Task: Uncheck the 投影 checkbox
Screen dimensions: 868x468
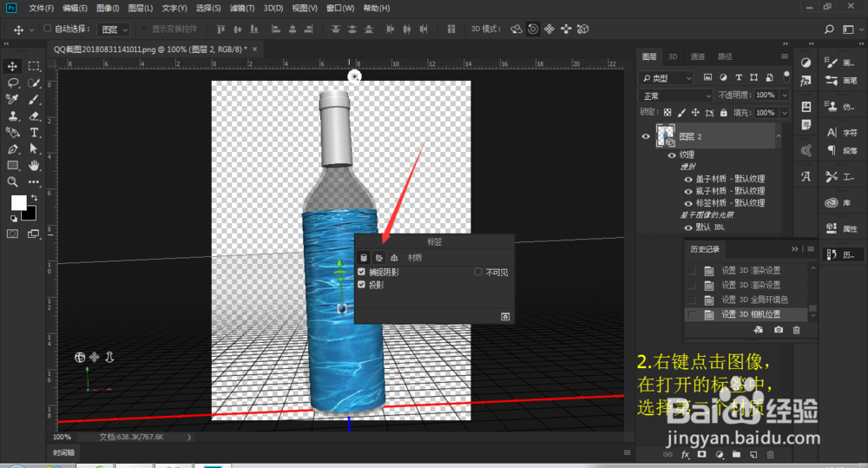Action: pyautogui.click(x=361, y=285)
